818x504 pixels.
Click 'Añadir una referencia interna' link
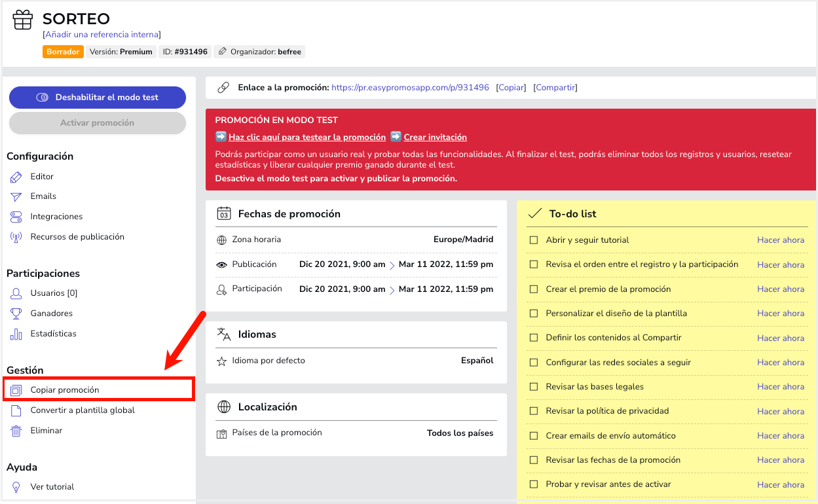102,35
